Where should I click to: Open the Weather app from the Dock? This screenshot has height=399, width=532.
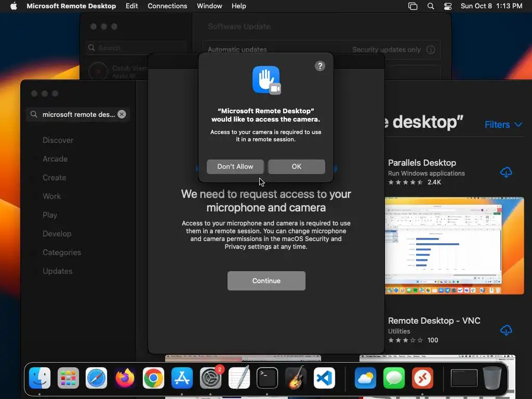pyautogui.click(x=365, y=378)
